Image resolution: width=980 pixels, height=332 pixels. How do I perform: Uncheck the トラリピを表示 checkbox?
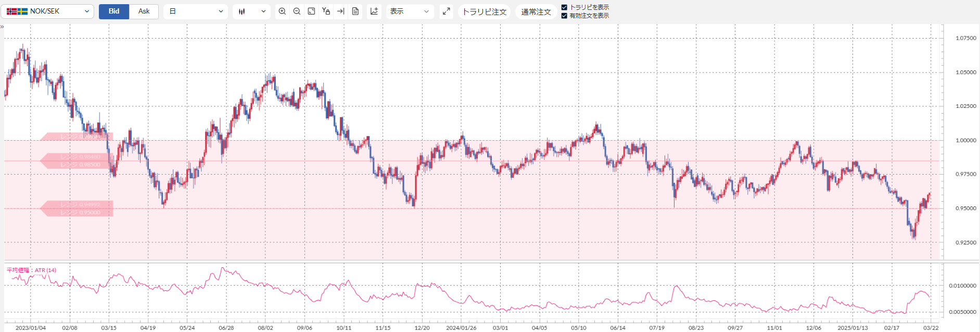(x=564, y=7)
